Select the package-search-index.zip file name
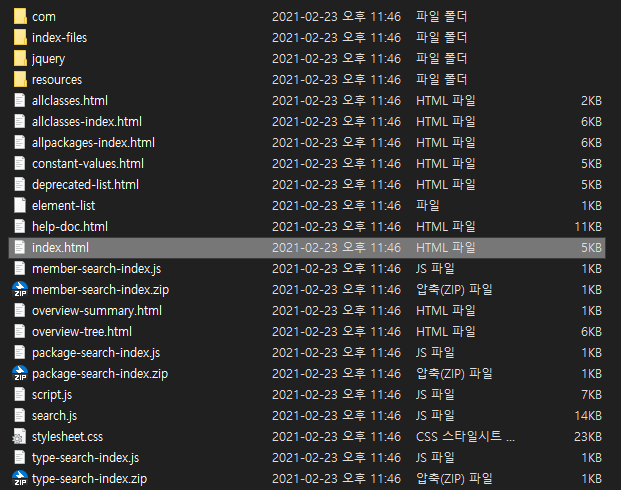 [x=100, y=374]
